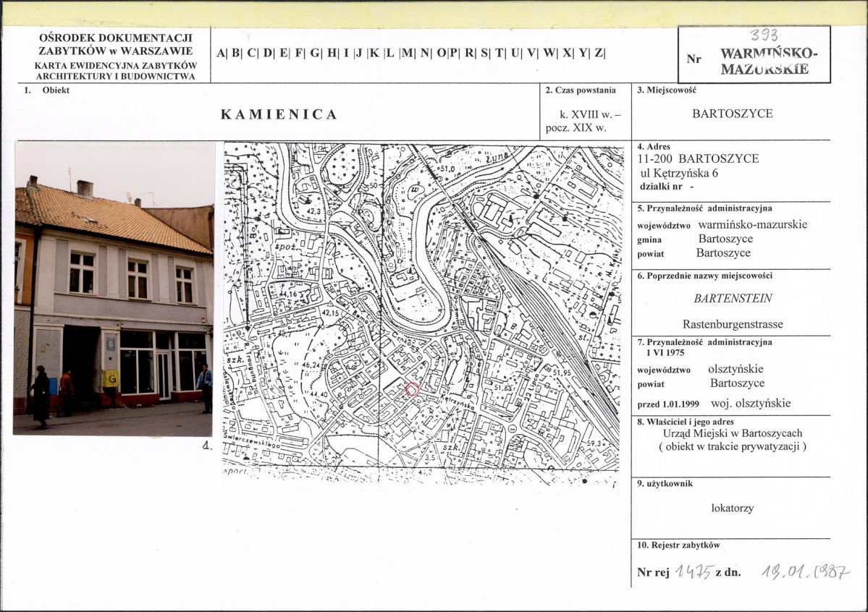
Task: Click the red circle marker on the map
Action: coord(412,389)
